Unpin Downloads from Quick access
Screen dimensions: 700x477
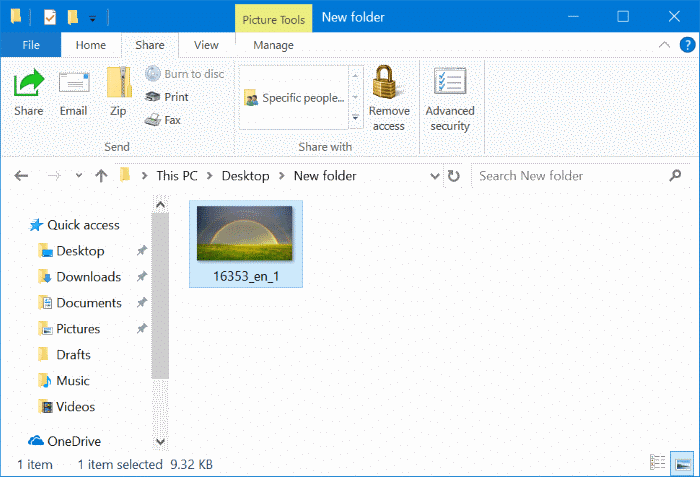click(x=142, y=276)
